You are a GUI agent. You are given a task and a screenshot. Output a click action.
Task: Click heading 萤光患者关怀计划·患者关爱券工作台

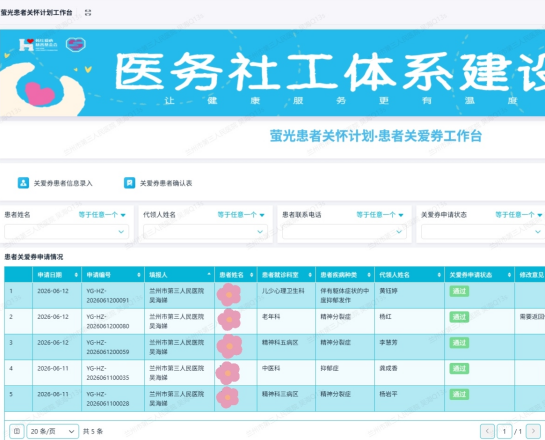point(376,136)
